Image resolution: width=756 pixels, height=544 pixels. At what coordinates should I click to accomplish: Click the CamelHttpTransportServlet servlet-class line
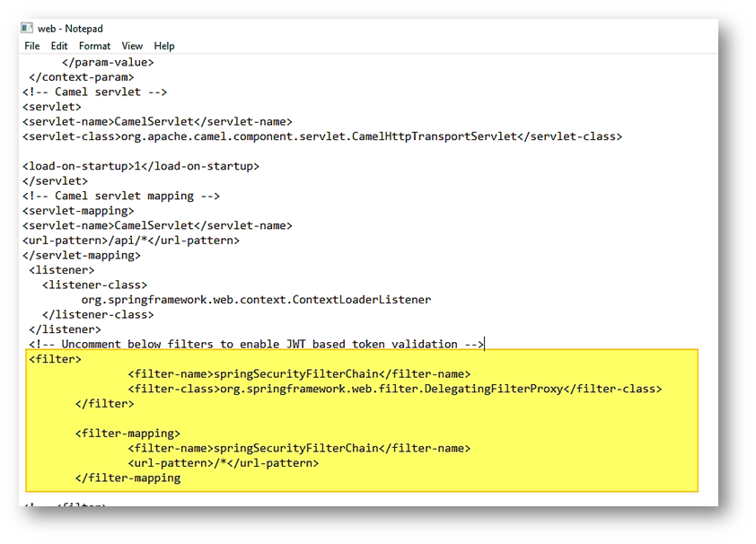[321, 136]
